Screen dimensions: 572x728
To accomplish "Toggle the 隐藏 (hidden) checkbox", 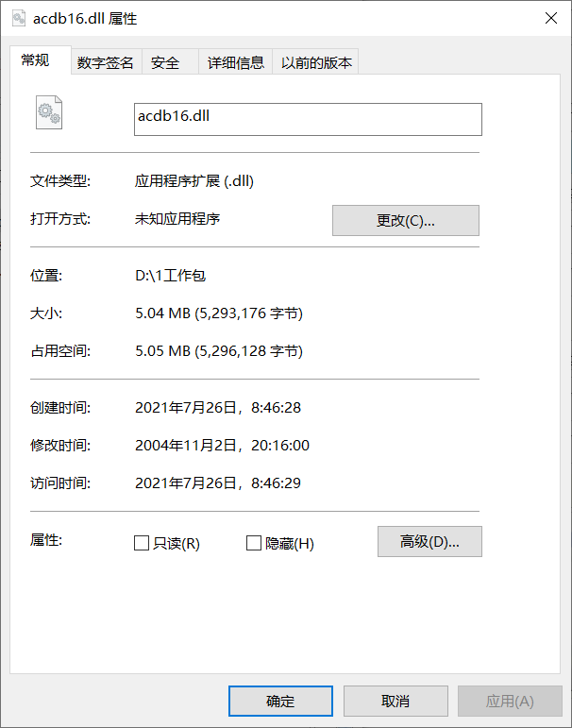I will (253, 543).
